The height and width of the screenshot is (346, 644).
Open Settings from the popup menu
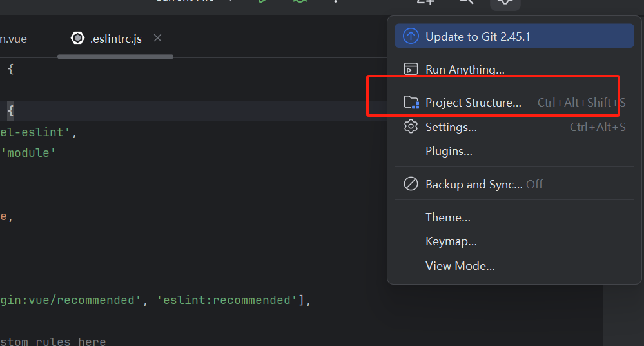(x=451, y=127)
